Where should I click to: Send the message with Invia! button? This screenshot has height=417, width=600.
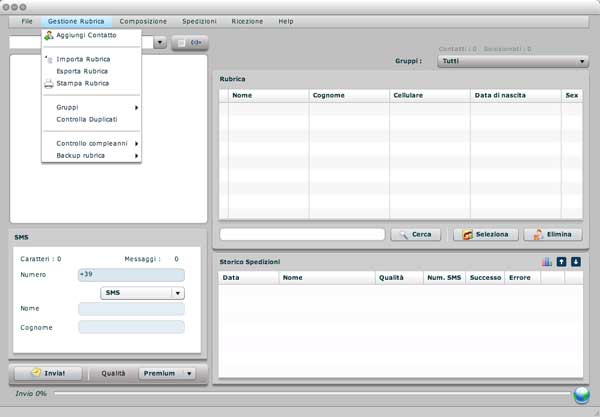tap(47, 373)
